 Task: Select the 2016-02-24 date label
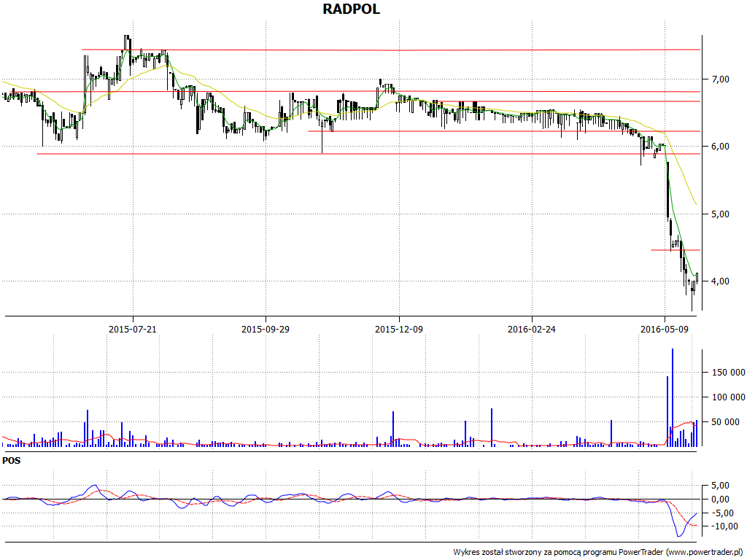[x=532, y=329]
